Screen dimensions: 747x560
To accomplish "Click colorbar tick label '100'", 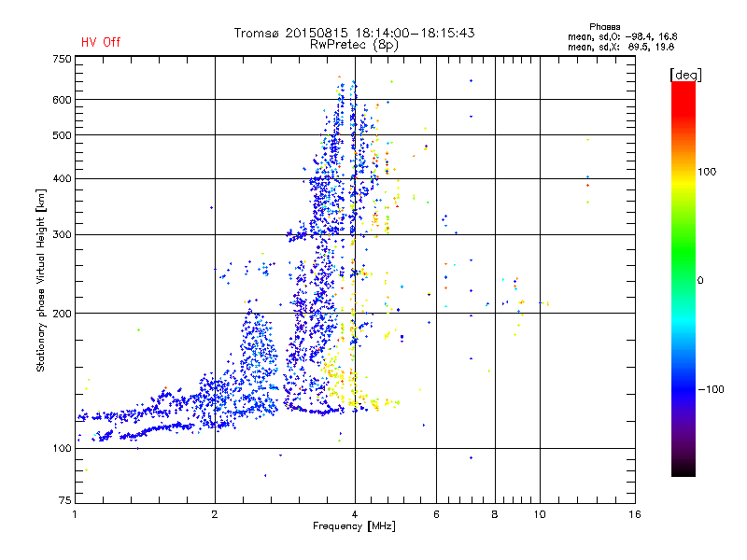I will [x=707, y=172].
